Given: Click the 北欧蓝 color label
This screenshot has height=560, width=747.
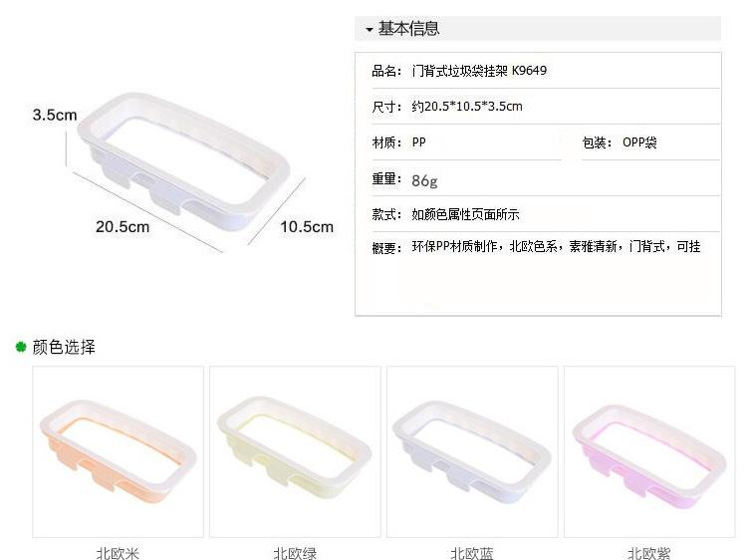Looking at the screenshot, I should coord(472,553).
